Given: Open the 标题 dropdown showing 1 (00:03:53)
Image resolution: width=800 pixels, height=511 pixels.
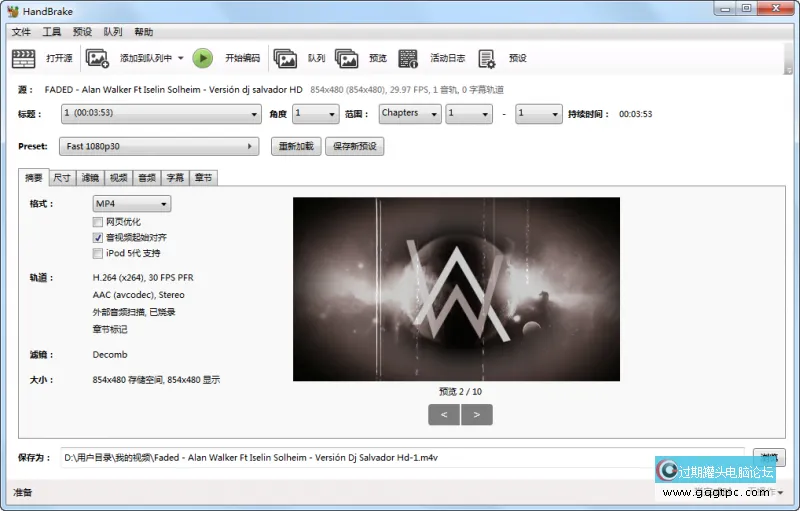Looking at the screenshot, I should click(x=161, y=114).
